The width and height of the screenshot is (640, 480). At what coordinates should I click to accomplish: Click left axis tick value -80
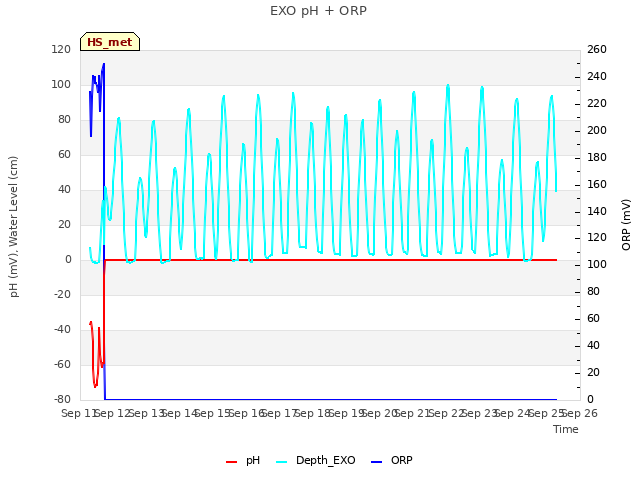point(62,399)
